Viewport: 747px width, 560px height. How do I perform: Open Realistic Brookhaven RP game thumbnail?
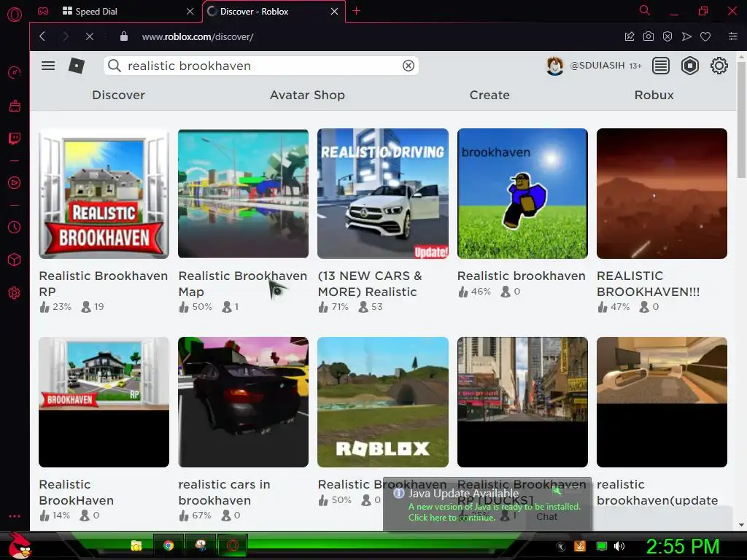(x=104, y=193)
